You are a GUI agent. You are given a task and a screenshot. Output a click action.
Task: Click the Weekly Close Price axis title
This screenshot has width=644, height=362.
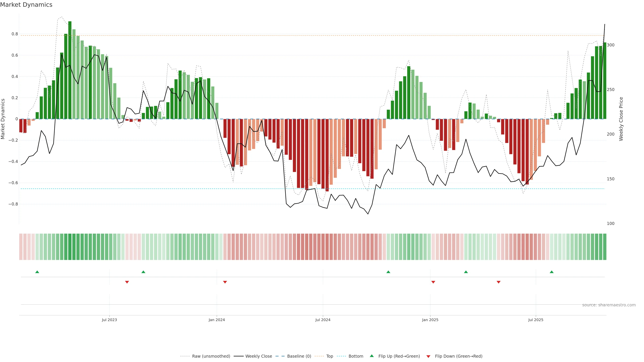(x=621, y=119)
